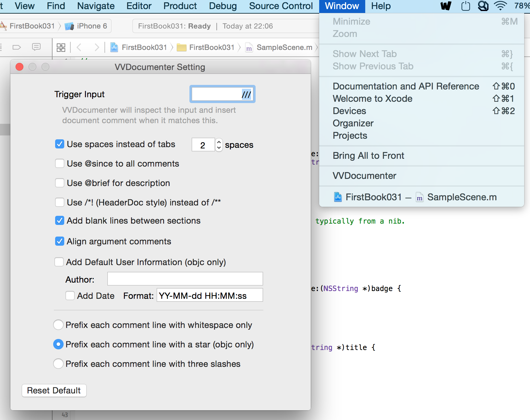Open the Help menu
This screenshot has width=530, height=420.
coord(381,6)
